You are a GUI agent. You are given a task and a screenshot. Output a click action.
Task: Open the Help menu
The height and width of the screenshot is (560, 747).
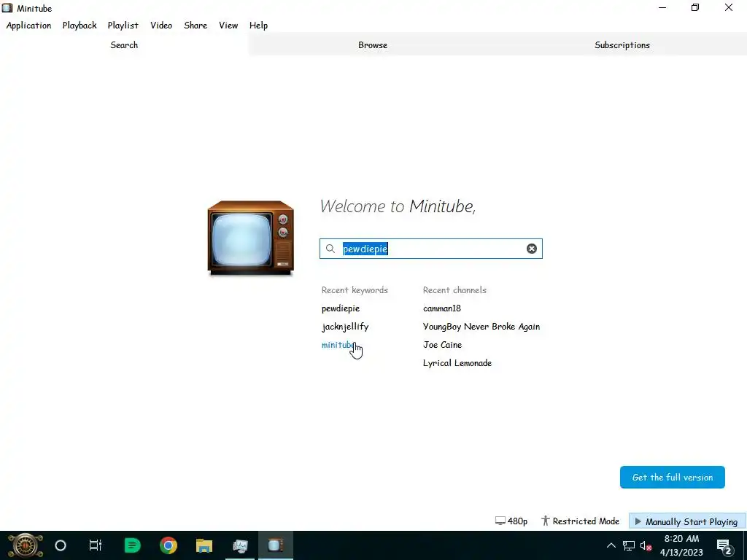pyautogui.click(x=258, y=26)
